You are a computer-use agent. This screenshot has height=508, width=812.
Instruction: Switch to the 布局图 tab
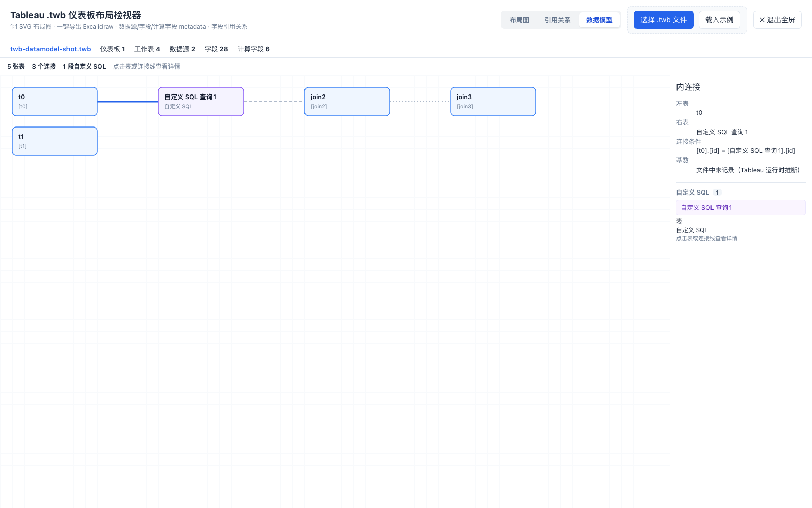519,20
